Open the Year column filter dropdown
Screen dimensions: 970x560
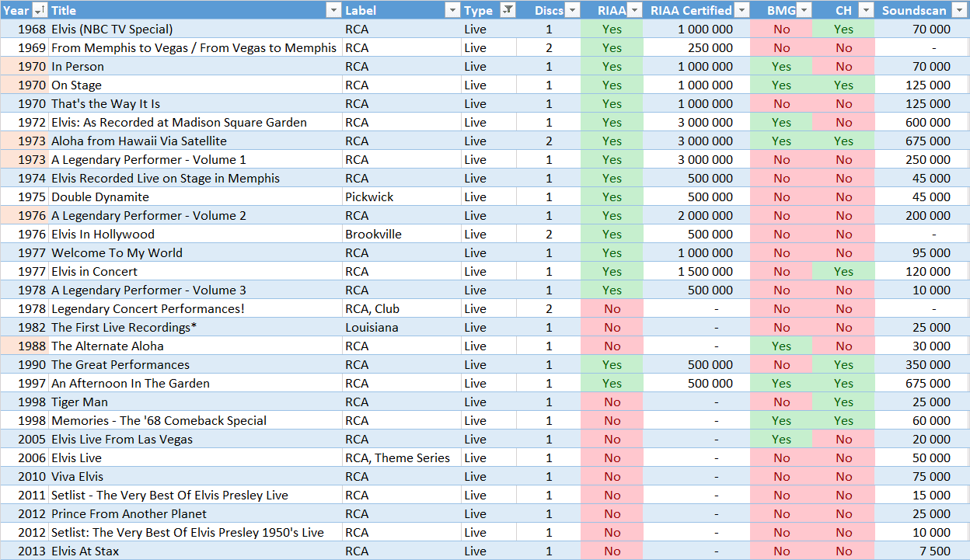coord(40,10)
